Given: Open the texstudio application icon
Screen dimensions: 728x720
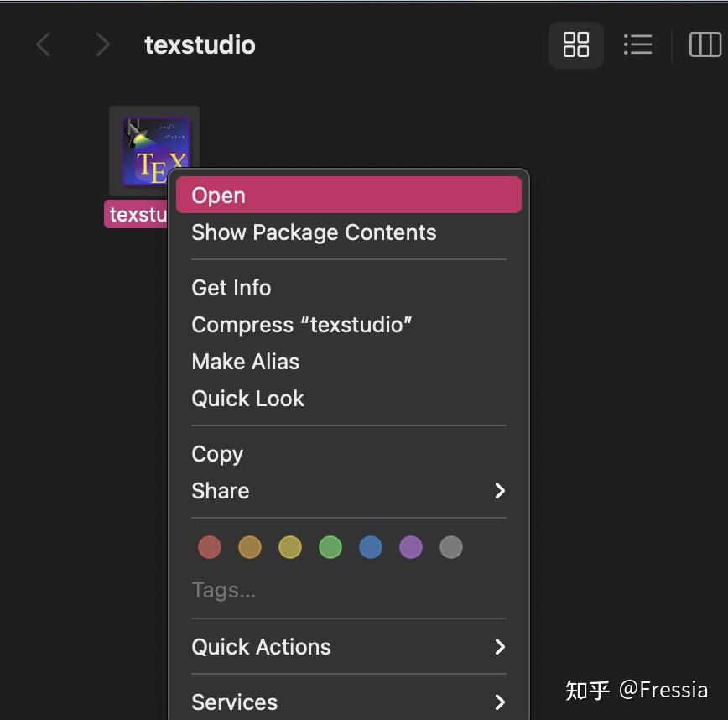Looking at the screenshot, I should pyautogui.click(x=154, y=150).
